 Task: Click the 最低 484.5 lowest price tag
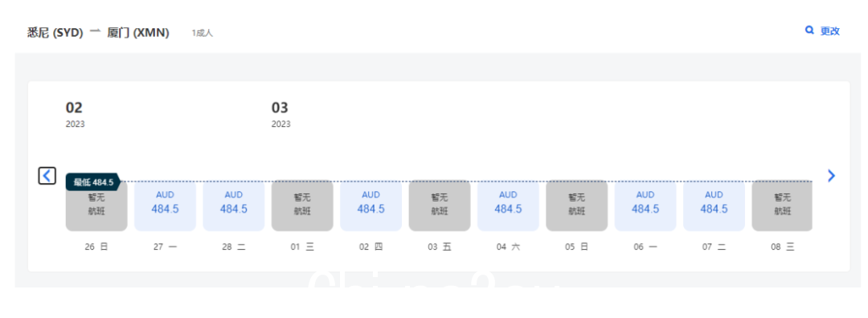pyautogui.click(x=93, y=182)
